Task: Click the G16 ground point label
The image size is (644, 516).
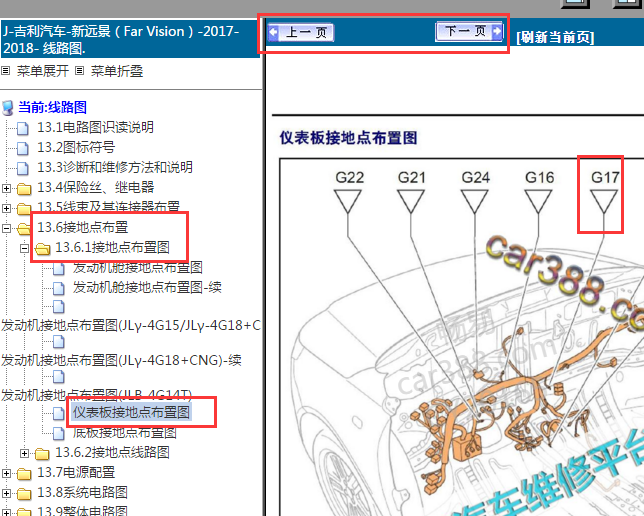Action: pos(540,177)
